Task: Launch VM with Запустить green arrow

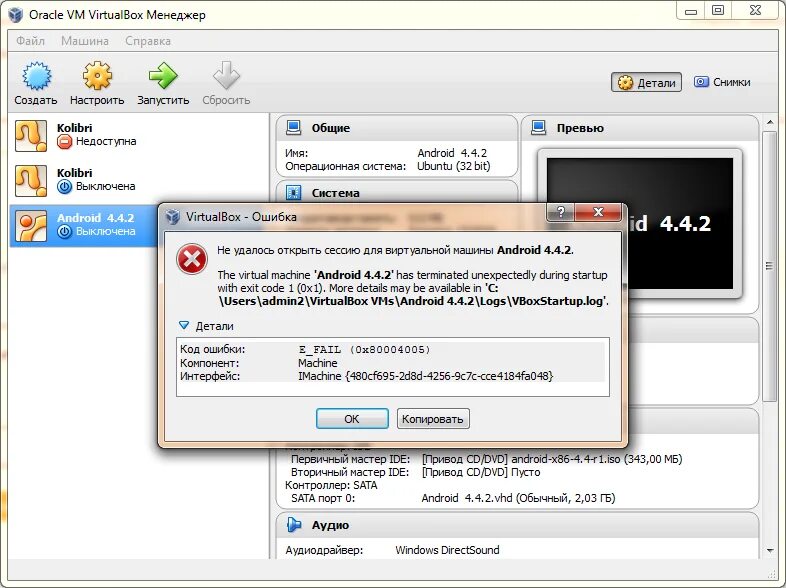Action: 163,76
